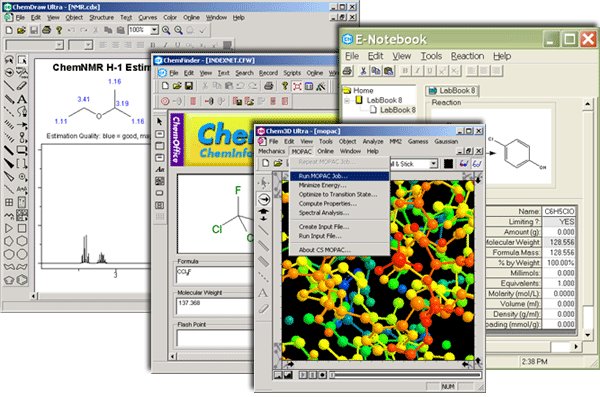Choose Minimize Energy from MOPAC menu

coord(340,185)
